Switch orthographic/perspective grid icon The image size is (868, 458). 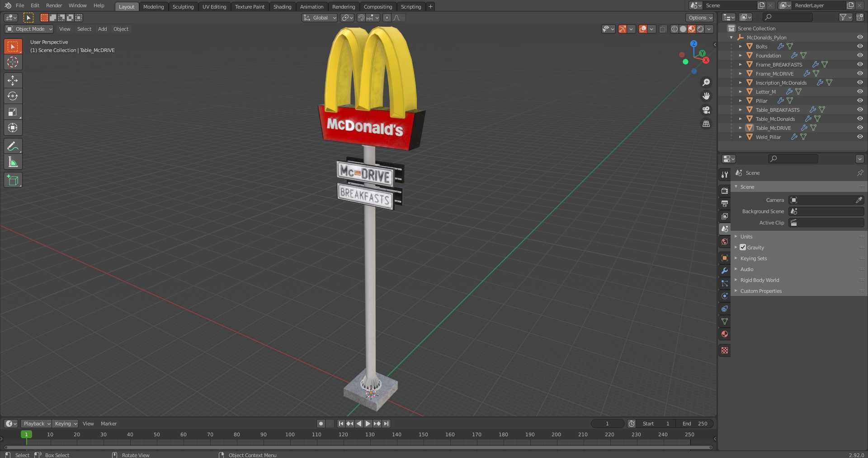(x=706, y=124)
